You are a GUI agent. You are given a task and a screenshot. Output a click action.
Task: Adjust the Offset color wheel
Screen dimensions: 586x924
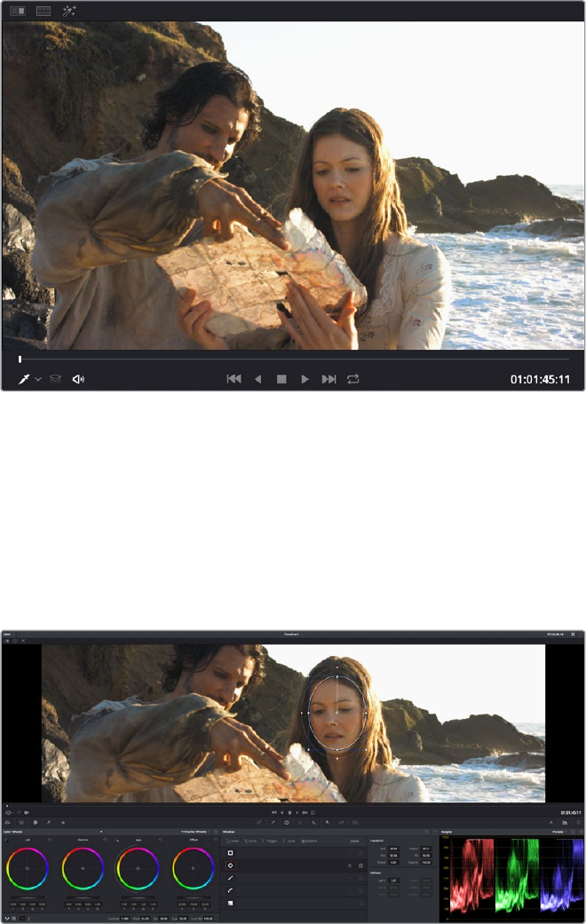(x=194, y=868)
